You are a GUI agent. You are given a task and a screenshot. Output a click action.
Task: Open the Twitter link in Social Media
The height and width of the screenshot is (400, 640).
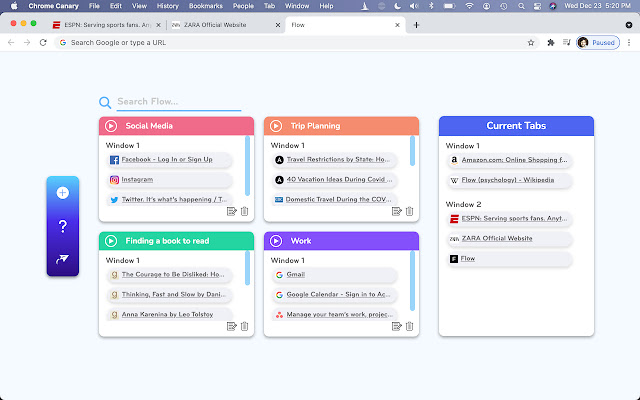click(174, 199)
